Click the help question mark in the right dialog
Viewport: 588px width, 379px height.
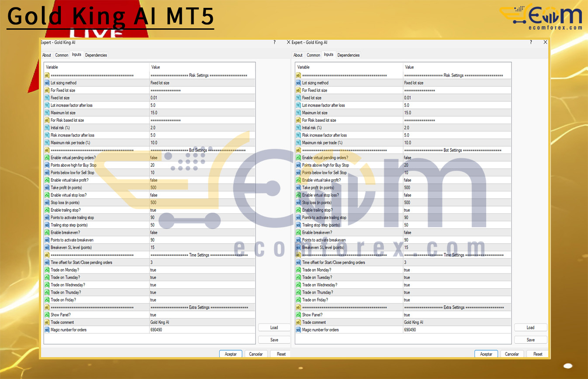tap(531, 42)
